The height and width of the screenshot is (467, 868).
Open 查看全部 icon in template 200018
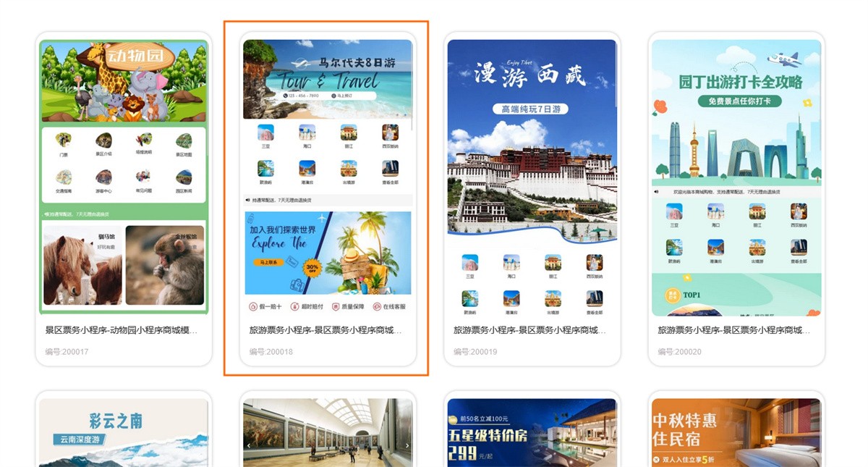(x=391, y=169)
